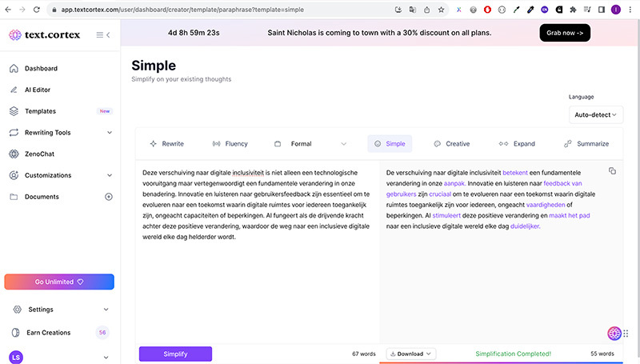Click the plus icon beside Documents
This screenshot has height=364, width=640.
(109, 197)
